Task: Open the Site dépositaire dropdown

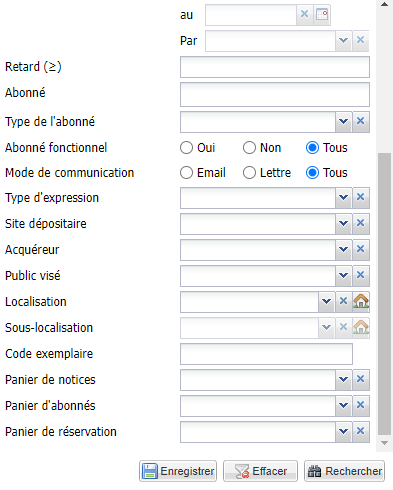Action: pos(343,223)
